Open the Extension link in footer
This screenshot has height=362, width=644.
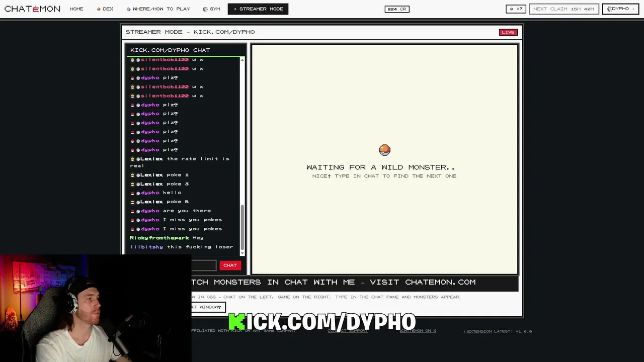click(x=477, y=331)
